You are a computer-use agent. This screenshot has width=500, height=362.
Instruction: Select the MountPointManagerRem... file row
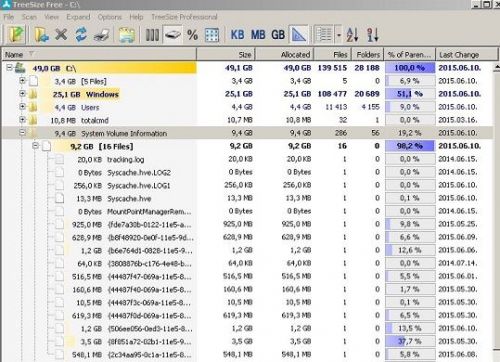pyautogui.click(x=248, y=211)
